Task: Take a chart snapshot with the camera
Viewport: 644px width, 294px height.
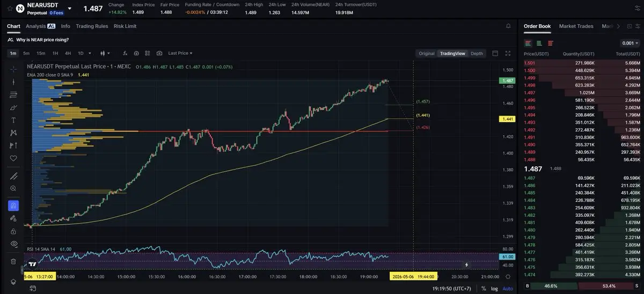Action: coord(159,53)
